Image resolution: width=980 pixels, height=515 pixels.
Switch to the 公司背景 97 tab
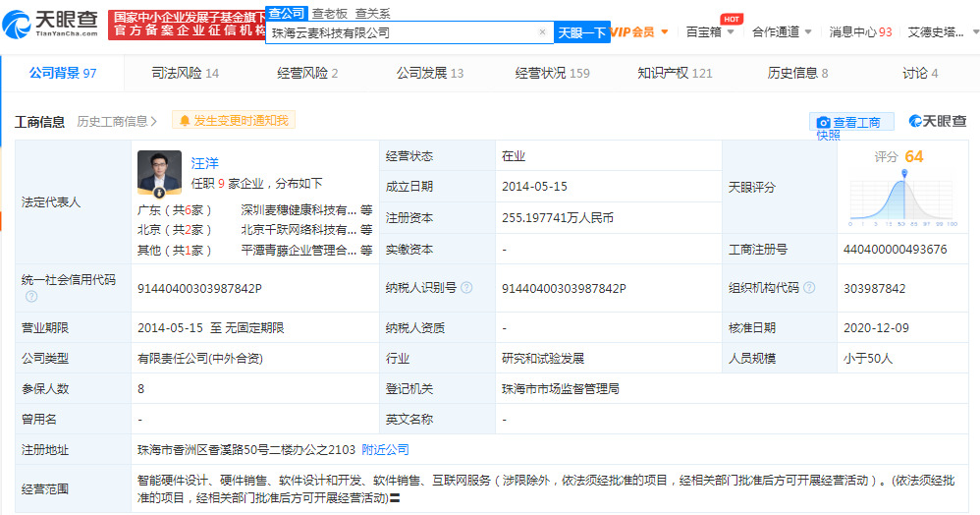pyautogui.click(x=63, y=73)
